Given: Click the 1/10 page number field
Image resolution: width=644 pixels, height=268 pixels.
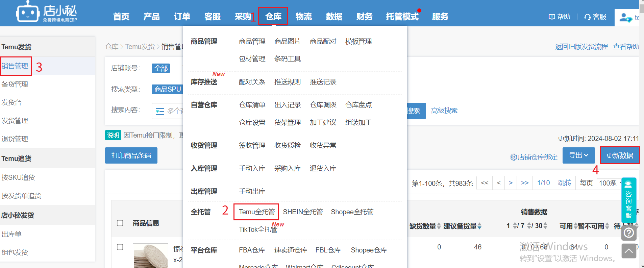Looking at the screenshot, I should 543,183.
